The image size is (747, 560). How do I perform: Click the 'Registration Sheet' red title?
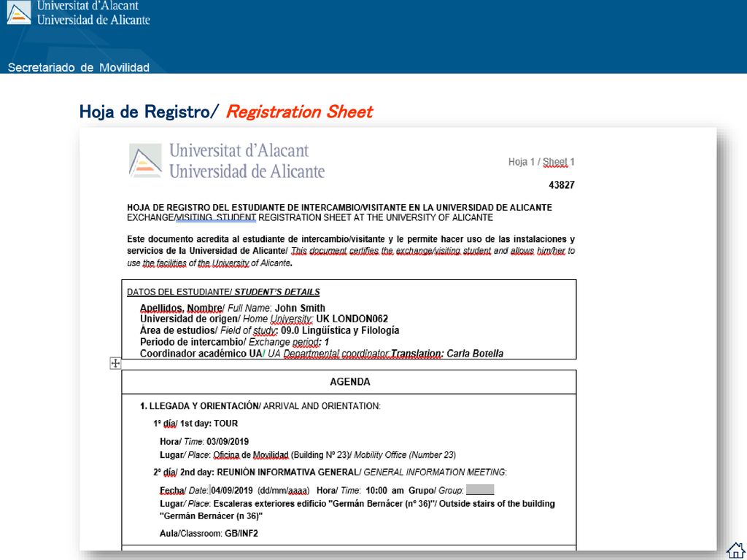click(x=299, y=112)
